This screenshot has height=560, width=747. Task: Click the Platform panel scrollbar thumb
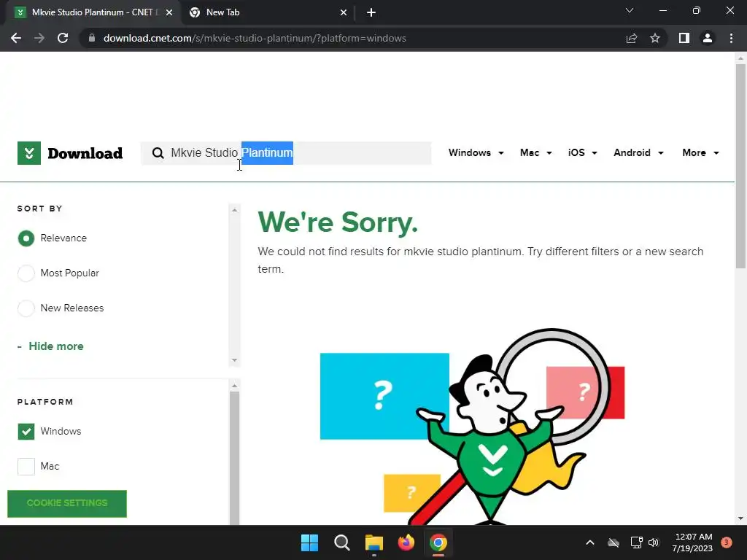click(234, 457)
